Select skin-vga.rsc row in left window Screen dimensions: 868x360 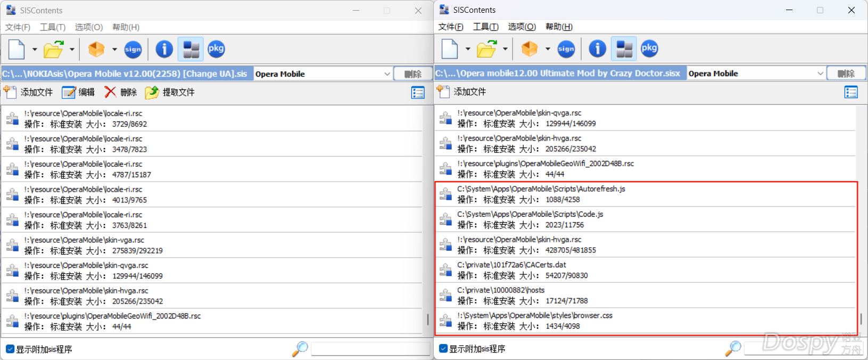pyautogui.click(x=212, y=246)
